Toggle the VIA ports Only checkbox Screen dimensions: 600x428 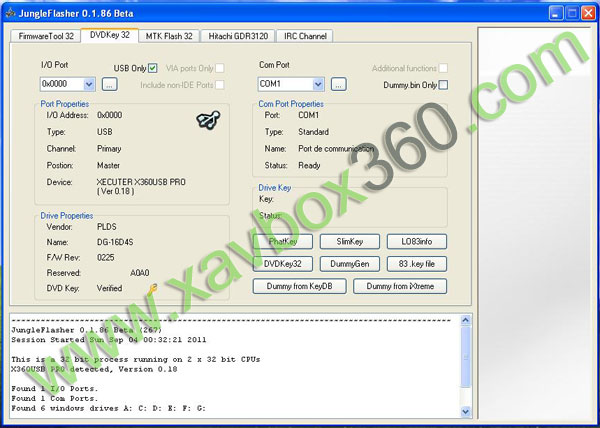(x=220, y=68)
